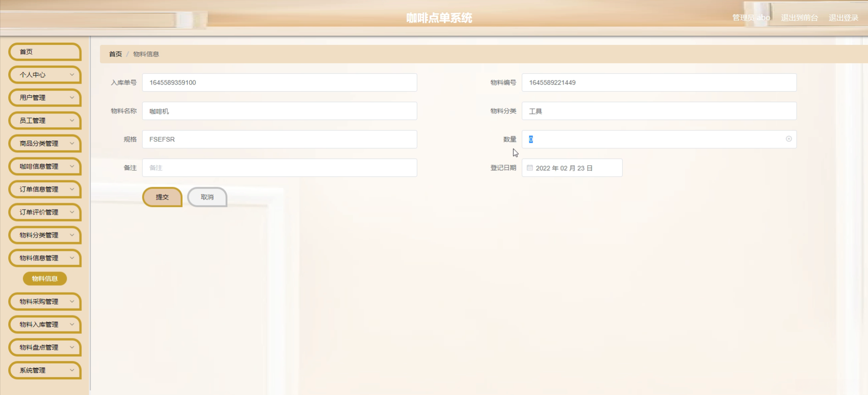Open the 物料入库管理 sidebar menu
The height and width of the screenshot is (395, 868).
pyautogui.click(x=45, y=325)
